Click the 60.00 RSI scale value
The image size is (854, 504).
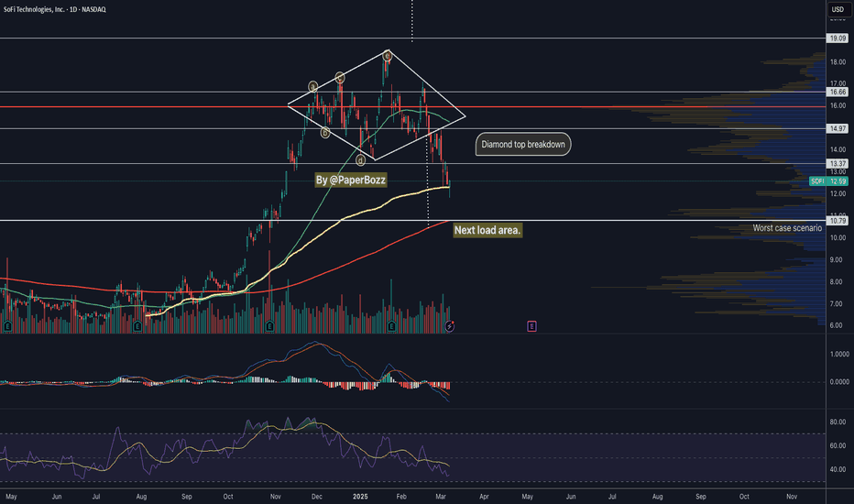click(838, 445)
